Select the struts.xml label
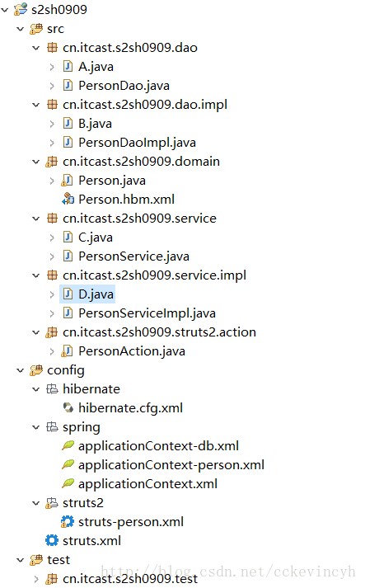 tap(91, 541)
